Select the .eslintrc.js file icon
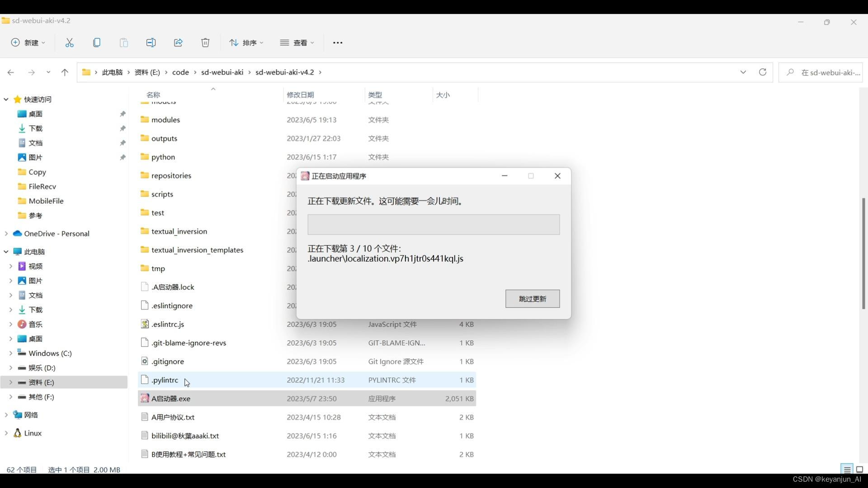 pos(145,324)
